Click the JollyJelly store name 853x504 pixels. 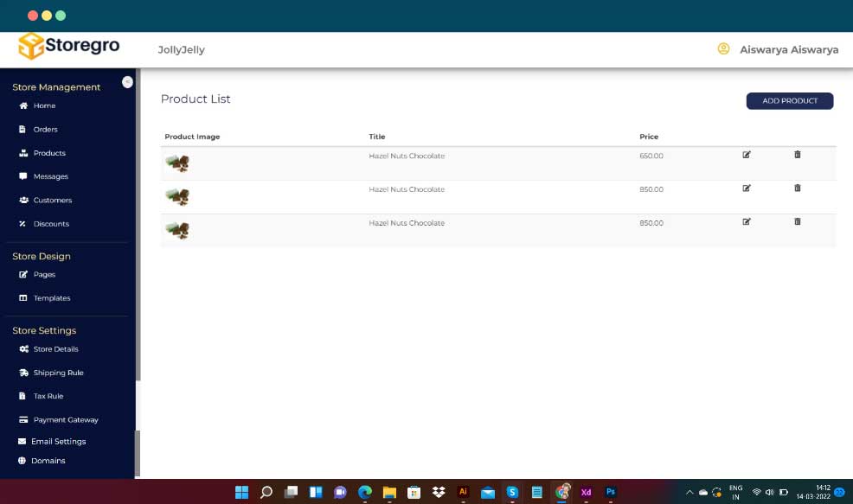click(x=182, y=50)
